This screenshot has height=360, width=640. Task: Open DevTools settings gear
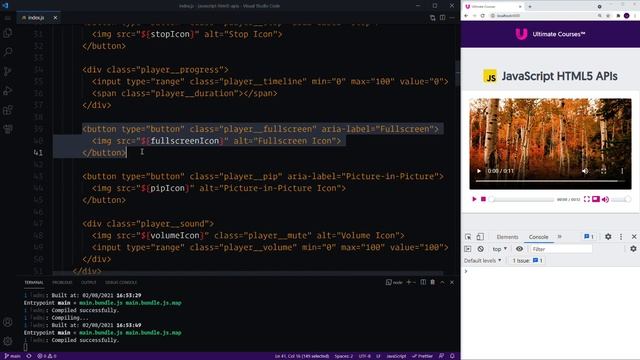coord(608,237)
